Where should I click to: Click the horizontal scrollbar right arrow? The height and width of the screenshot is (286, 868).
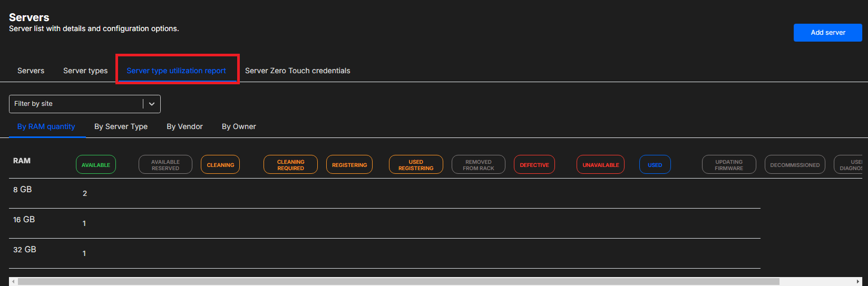pyautogui.click(x=858, y=282)
